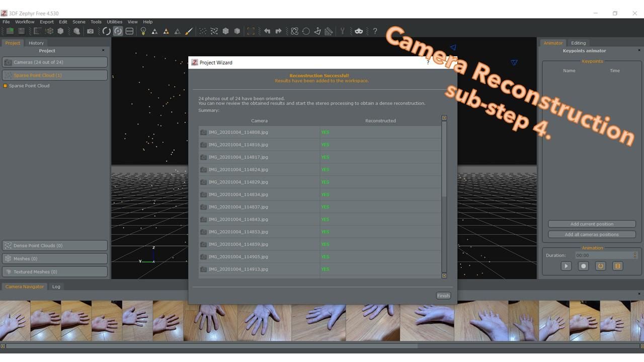Toggle visibility of the Sparse Point Cloud item

(x=5, y=85)
